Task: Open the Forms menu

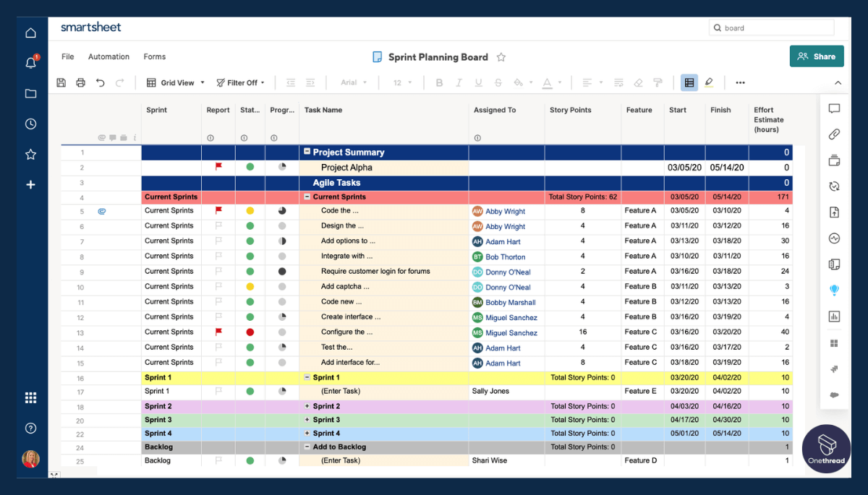Action: point(154,56)
